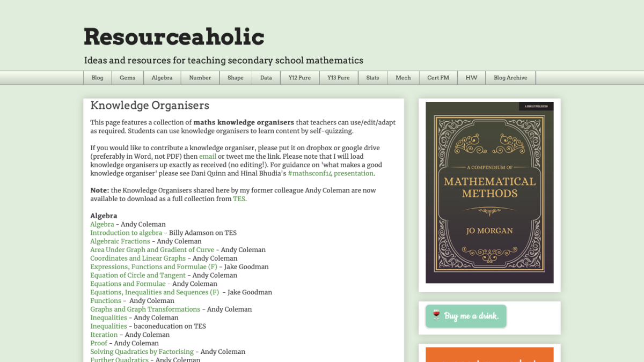Select the Y12 Pure tab

299,77
